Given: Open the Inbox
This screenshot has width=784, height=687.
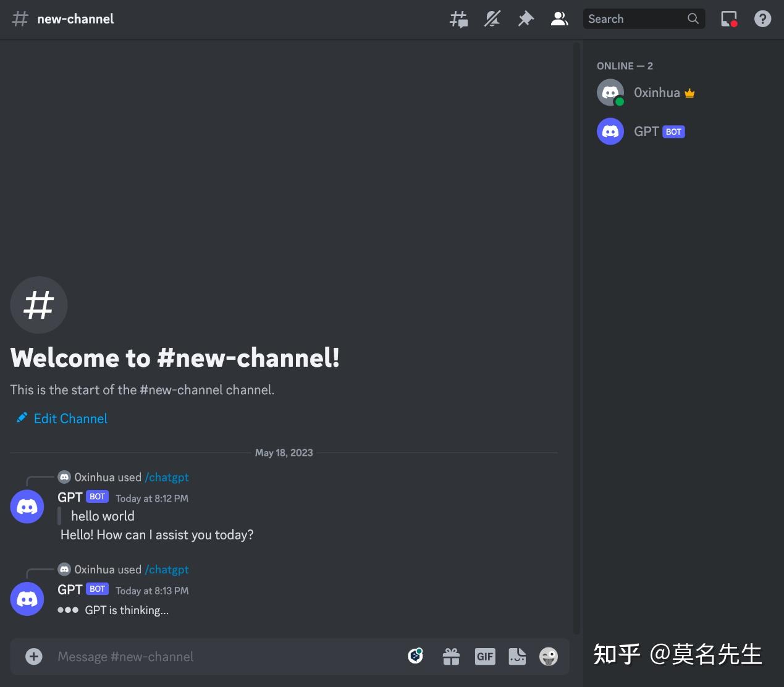Looking at the screenshot, I should coord(729,19).
